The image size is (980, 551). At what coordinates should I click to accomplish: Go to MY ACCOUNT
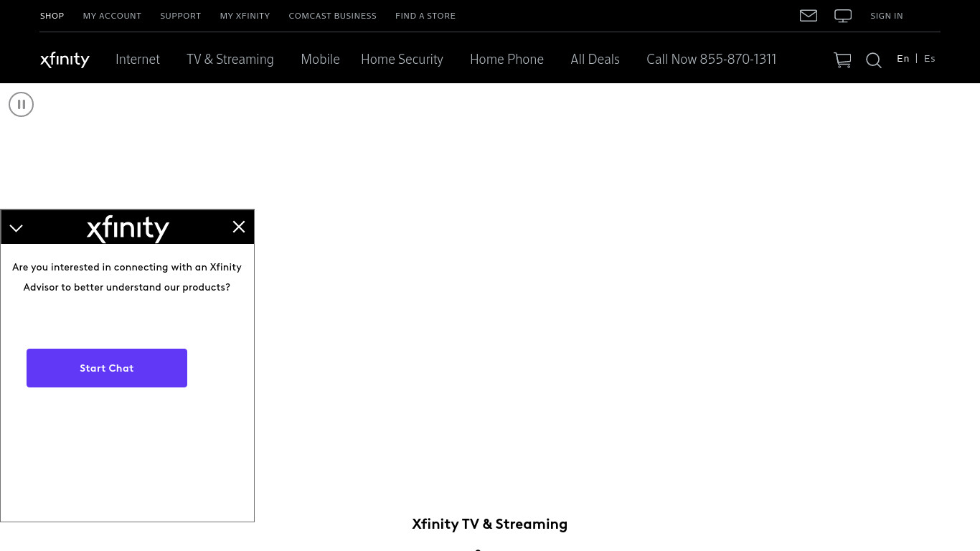click(x=112, y=16)
